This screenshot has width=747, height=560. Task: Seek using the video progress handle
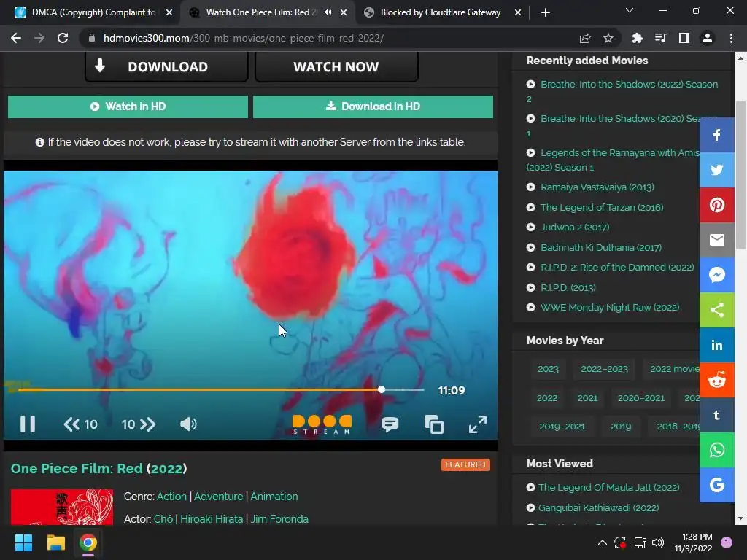pos(381,389)
